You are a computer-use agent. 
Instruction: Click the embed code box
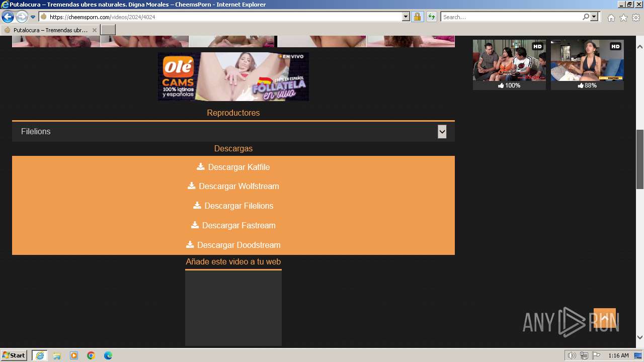tap(233, 308)
